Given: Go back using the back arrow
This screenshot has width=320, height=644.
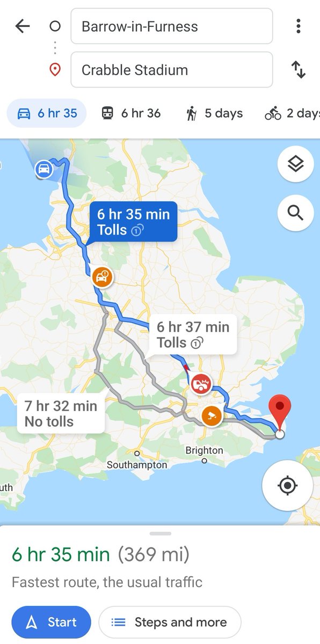Looking at the screenshot, I should click(x=23, y=26).
